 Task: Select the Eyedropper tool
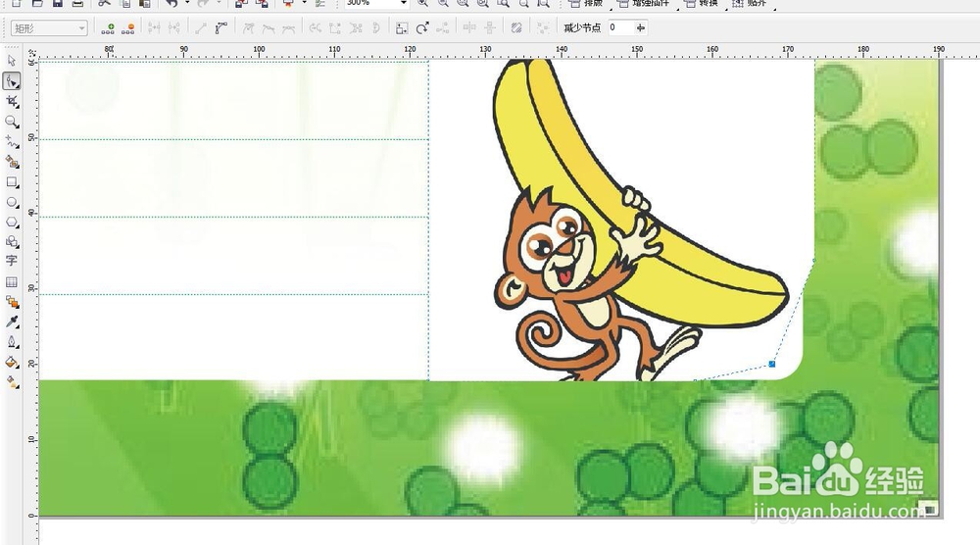click(x=11, y=322)
